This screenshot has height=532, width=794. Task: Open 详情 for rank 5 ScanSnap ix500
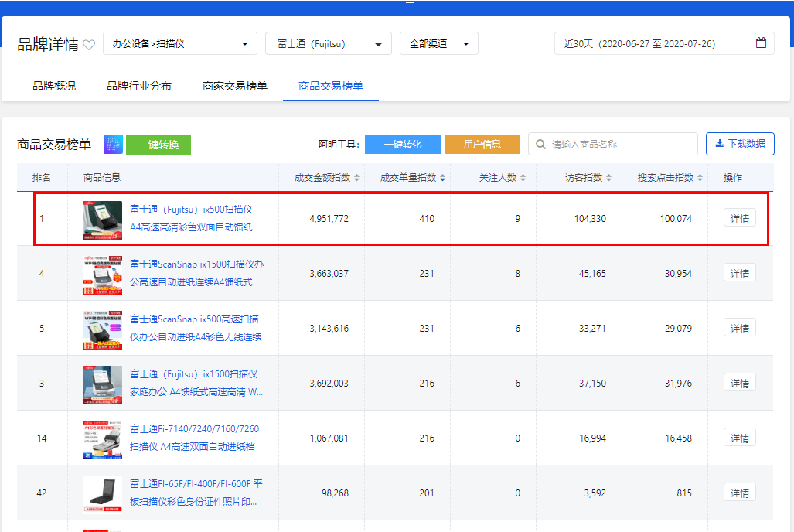click(x=740, y=329)
